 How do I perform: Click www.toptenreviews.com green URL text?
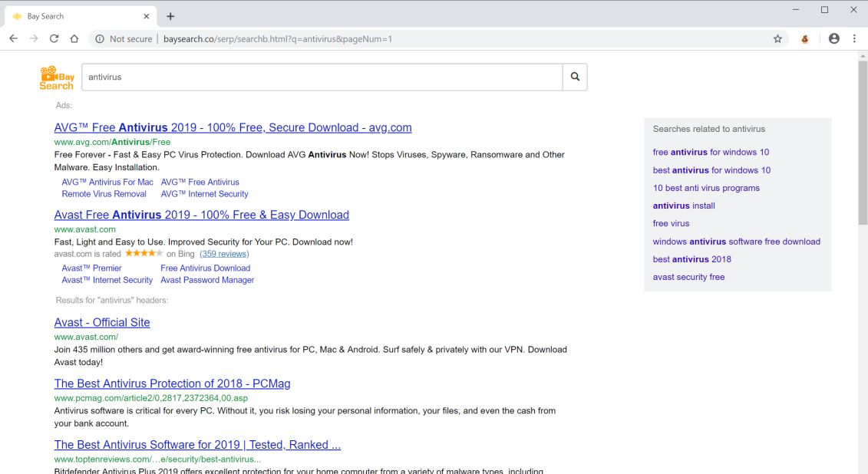coord(158,459)
